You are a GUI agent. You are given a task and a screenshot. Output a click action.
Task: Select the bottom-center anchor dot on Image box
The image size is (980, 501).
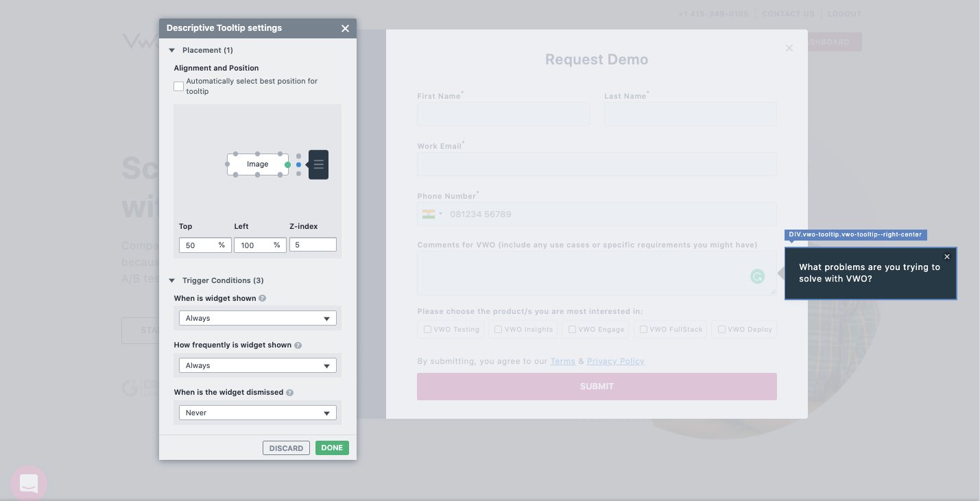coord(258,175)
